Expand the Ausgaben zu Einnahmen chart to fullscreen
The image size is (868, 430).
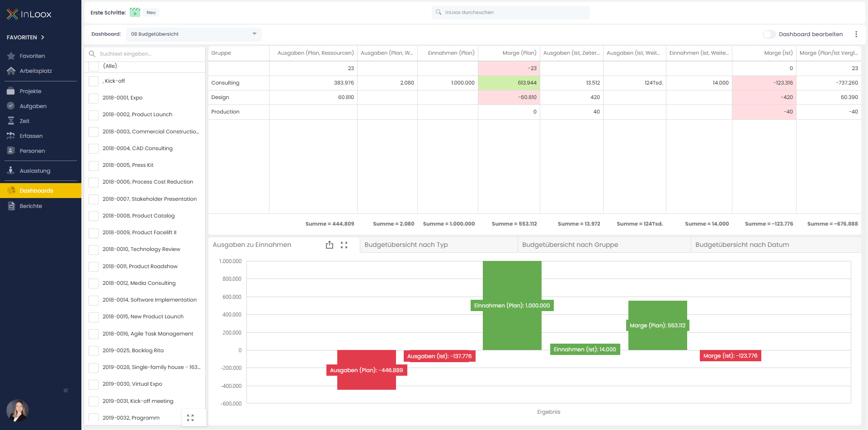(344, 245)
